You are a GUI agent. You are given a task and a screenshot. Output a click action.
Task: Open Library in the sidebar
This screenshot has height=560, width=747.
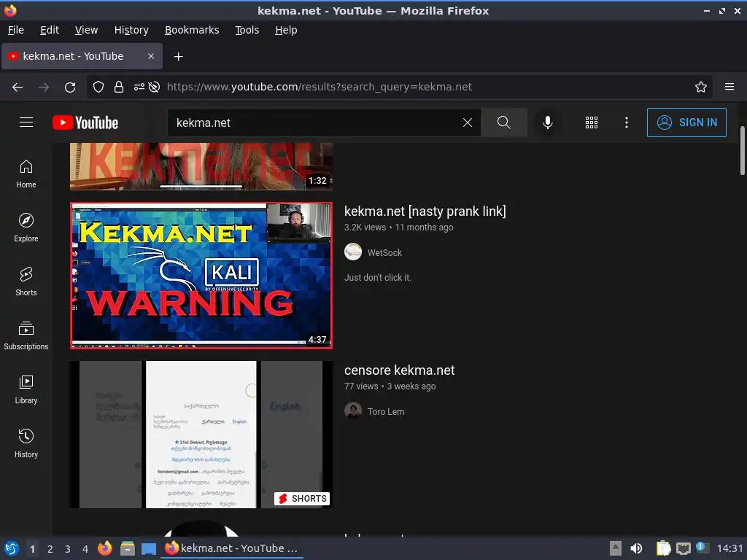coord(26,389)
